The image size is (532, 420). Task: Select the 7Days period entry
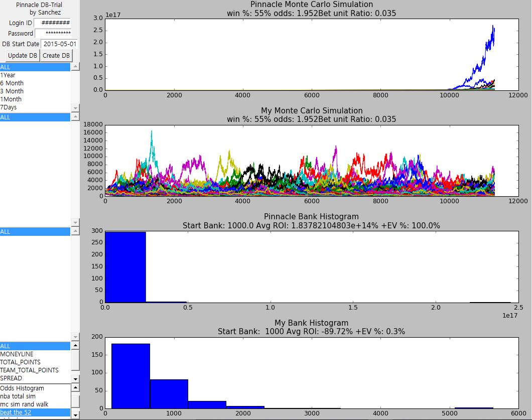[35, 107]
